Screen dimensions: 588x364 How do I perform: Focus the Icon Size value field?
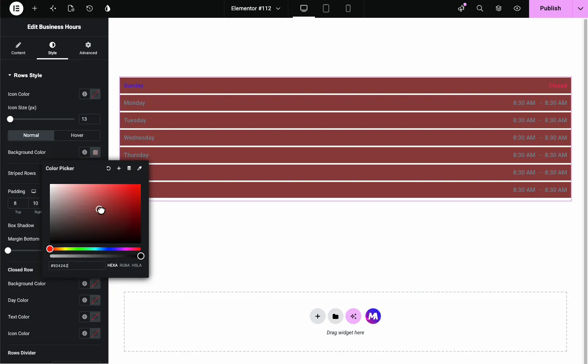point(90,119)
